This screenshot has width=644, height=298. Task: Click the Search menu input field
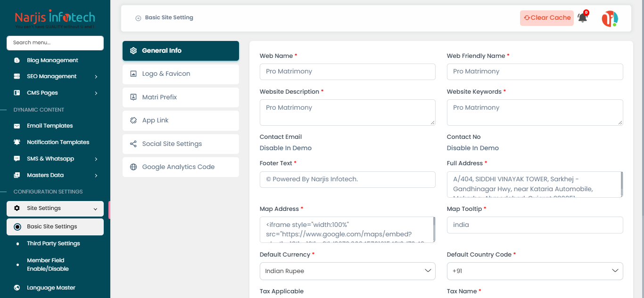pos(55,43)
